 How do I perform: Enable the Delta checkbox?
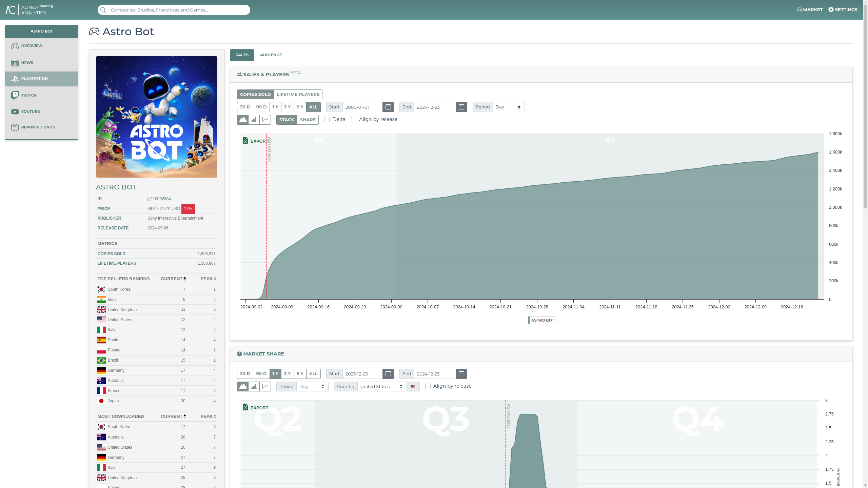(x=327, y=120)
